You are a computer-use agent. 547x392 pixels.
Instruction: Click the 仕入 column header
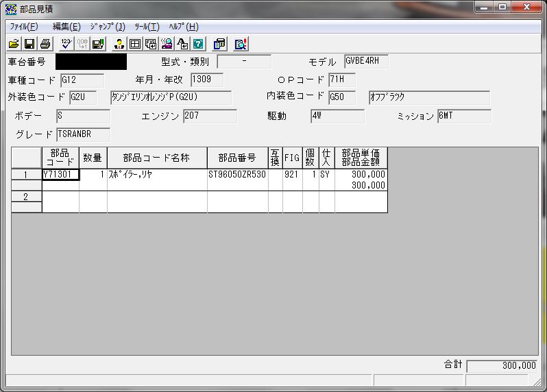pos(327,158)
